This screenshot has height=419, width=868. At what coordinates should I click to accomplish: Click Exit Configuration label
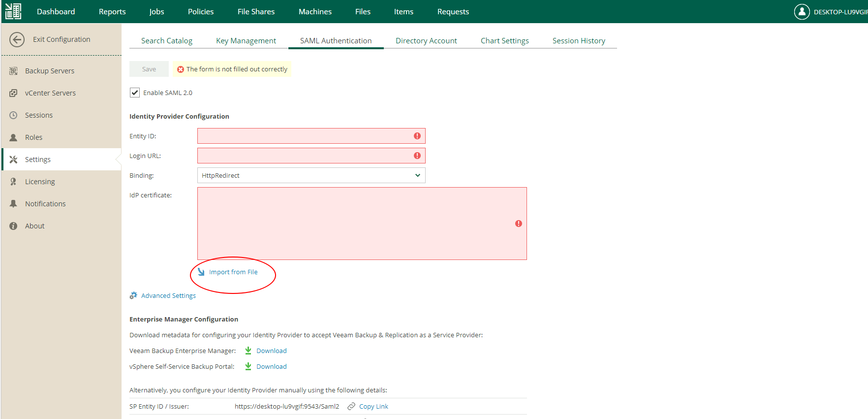tap(62, 39)
